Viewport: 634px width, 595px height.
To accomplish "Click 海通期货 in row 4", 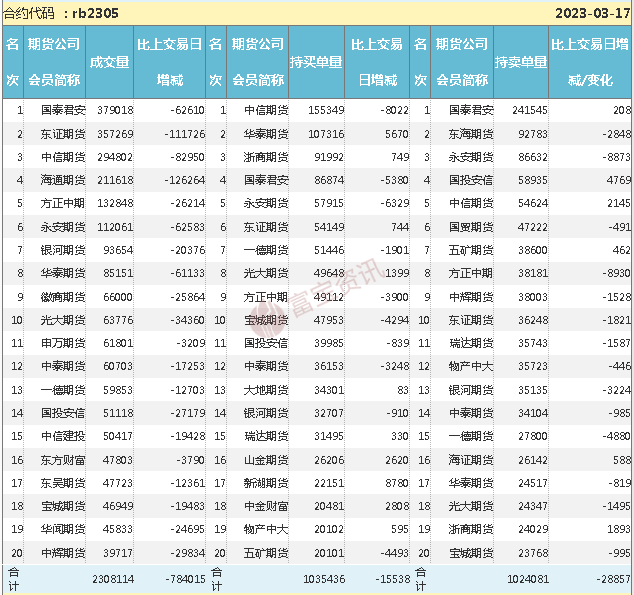I will point(63,180).
